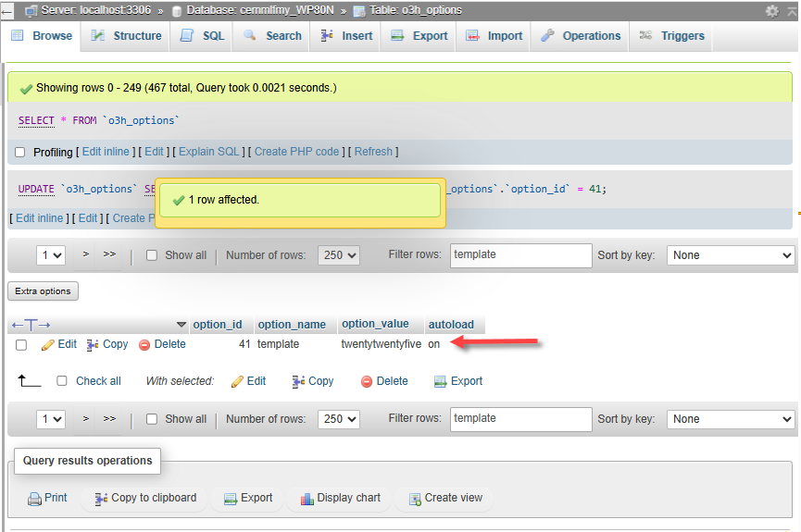This screenshot has height=532, width=801.
Task: Click With selected Edit pencil action
Action: click(x=249, y=381)
